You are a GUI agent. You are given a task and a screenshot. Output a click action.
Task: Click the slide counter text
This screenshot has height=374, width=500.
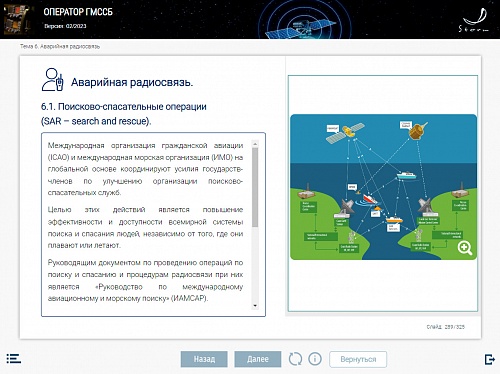(x=446, y=327)
